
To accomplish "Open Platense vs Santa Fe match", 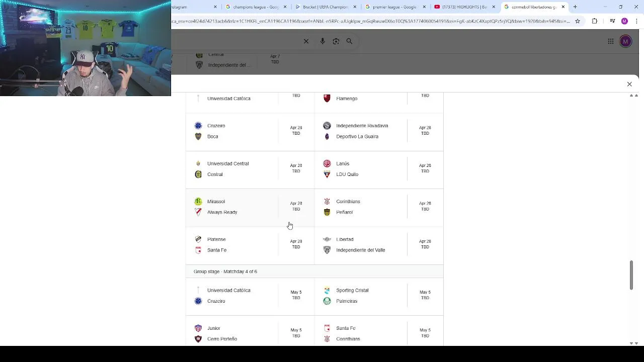I will point(250,245).
